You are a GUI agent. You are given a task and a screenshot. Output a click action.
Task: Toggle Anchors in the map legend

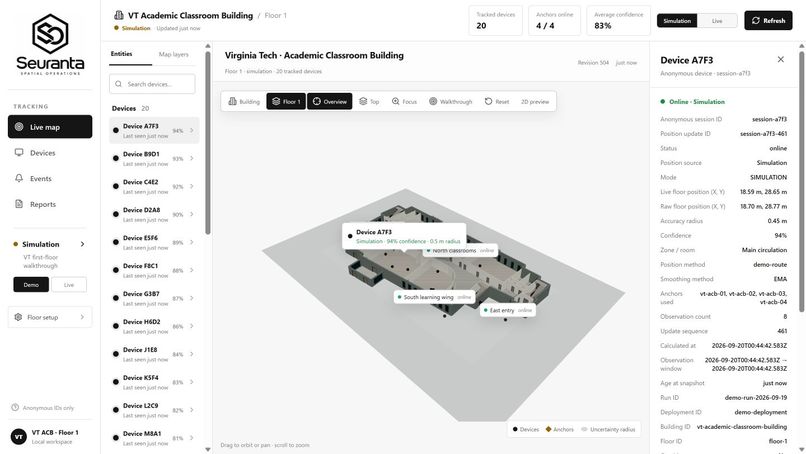559,429
